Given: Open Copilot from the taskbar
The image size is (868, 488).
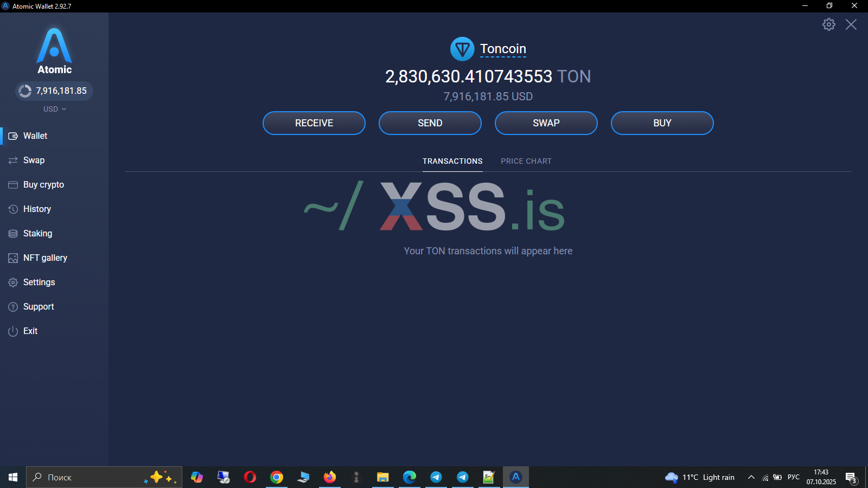Looking at the screenshot, I should click(x=197, y=477).
